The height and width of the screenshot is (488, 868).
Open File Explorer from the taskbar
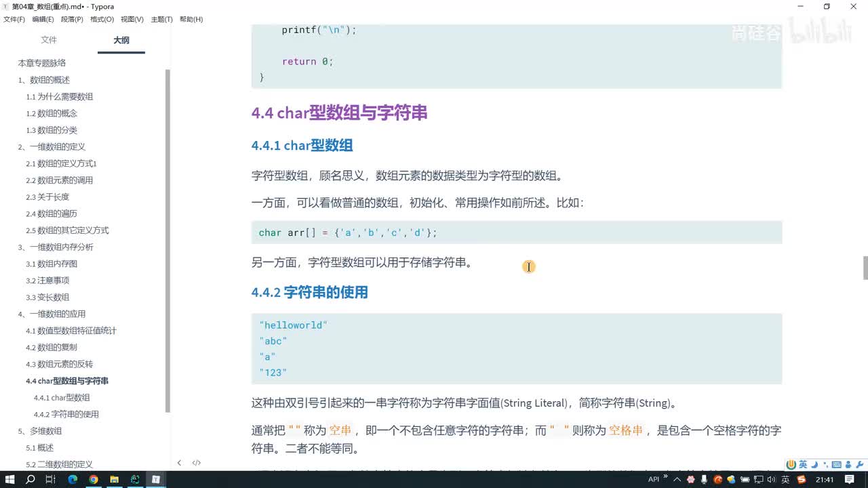point(114,479)
